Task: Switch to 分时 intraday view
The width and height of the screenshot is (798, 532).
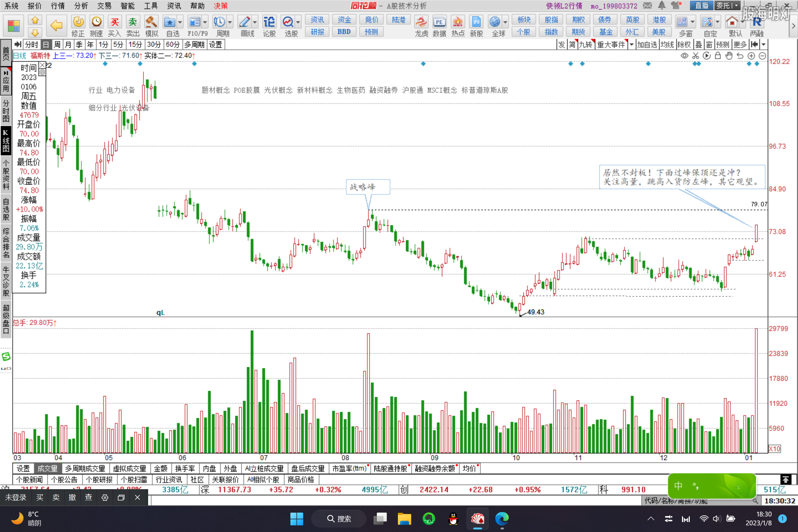Action: [x=31, y=45]
